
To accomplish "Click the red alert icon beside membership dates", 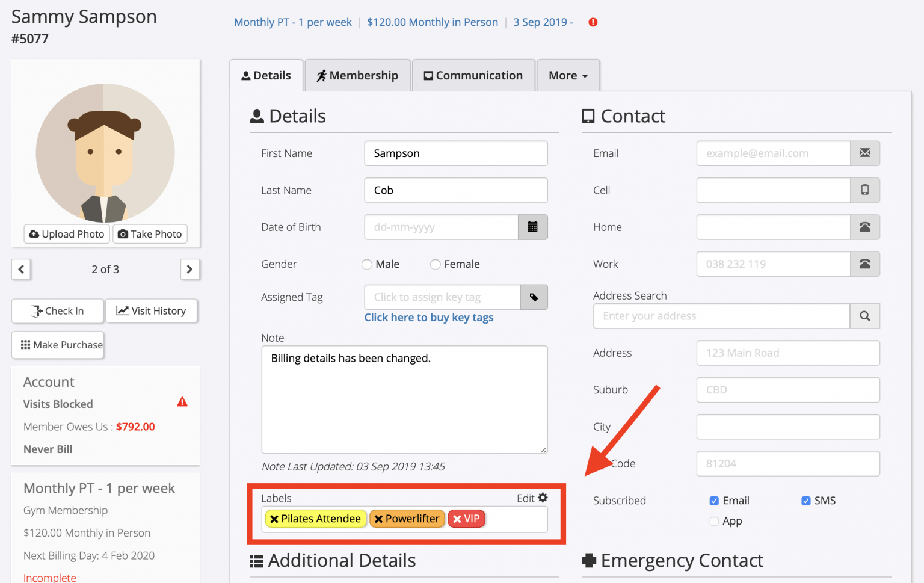I will click(593, 22).
